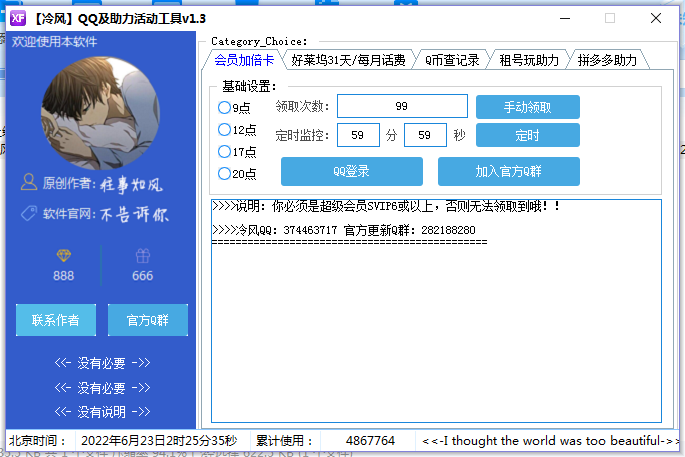This screenshot has width=685, height=457.
Task: Click the XF app logo icon
Action: pos(18,18)
